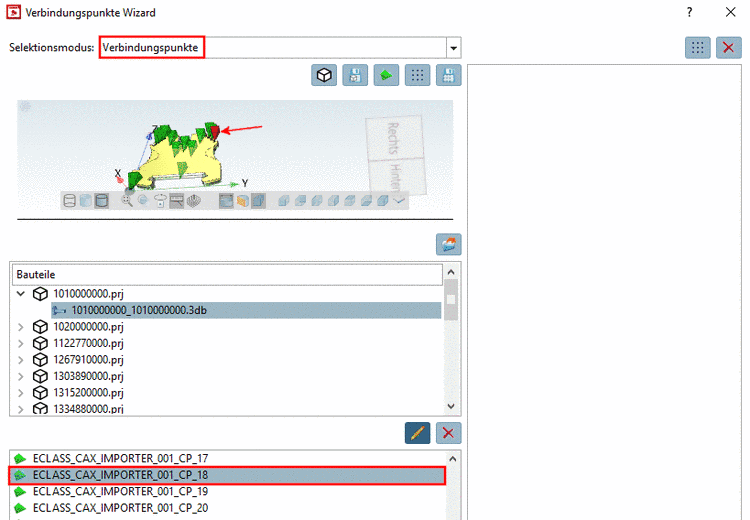Click the red connection point in 3D view

(215, 132)
